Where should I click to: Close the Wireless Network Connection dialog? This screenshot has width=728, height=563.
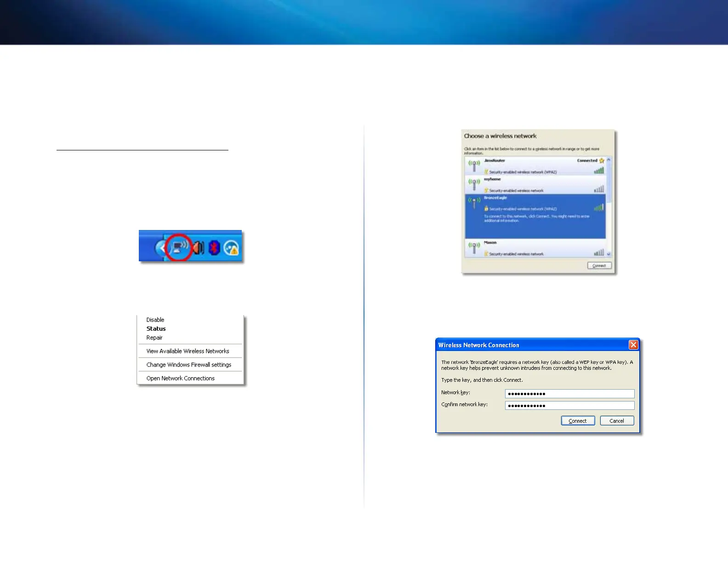coord(633,345)
